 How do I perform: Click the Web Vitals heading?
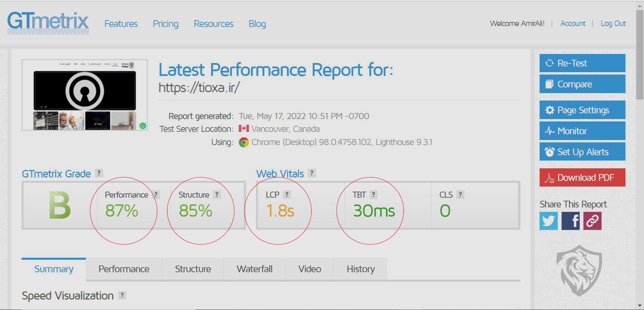click(280, 174)
